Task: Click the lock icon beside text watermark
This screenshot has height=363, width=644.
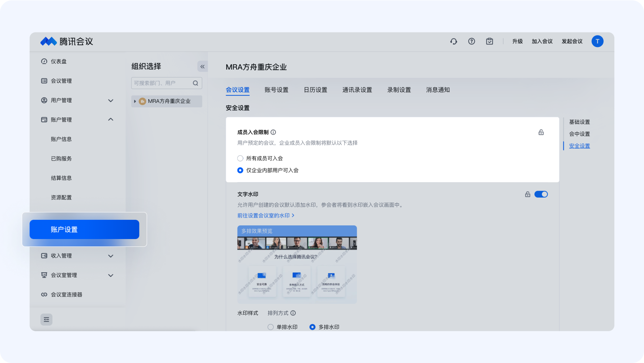Action: [x=527, y=194]
